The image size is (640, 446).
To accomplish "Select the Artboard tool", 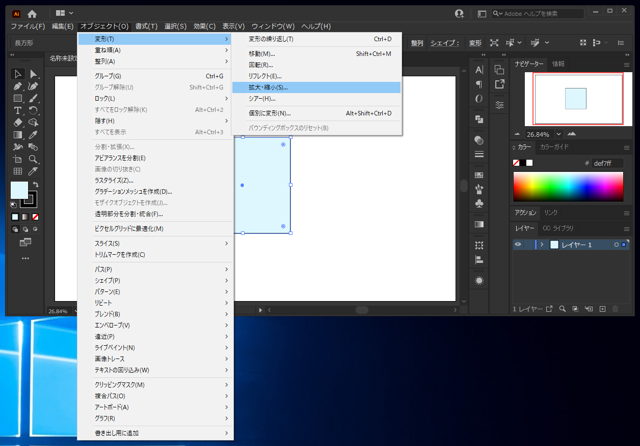I will pos(18,159).
